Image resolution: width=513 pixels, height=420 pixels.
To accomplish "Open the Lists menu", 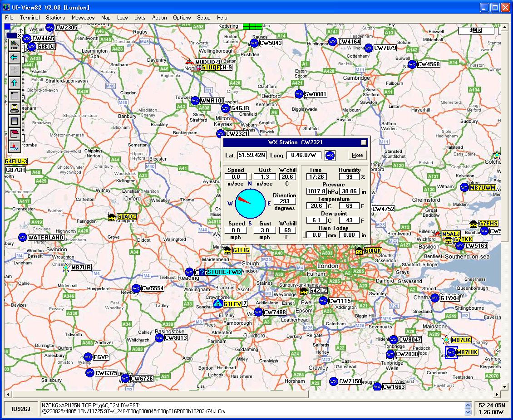I will 140,18.
